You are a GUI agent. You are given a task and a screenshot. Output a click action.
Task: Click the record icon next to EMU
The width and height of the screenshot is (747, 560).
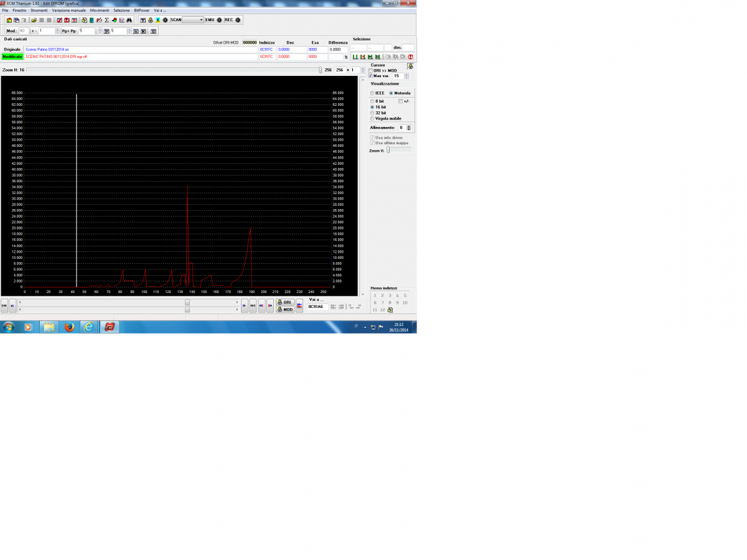pyautogui.click(x=219, y=20)
